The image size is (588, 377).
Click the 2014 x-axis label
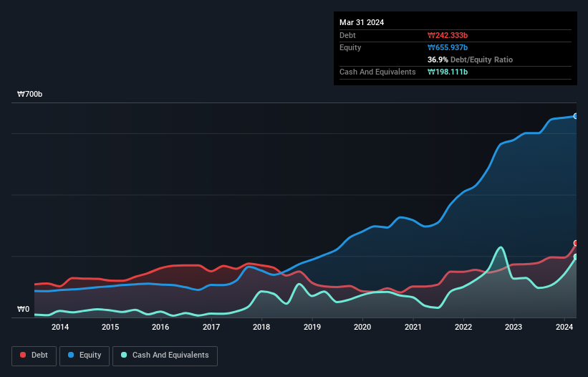[x=60, y=327]
